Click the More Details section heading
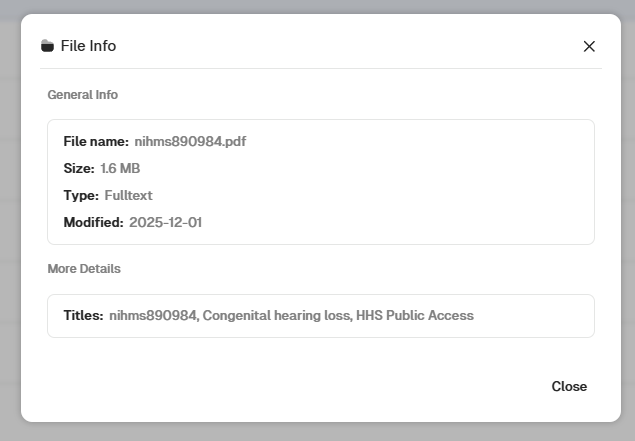The image size is (635, 441). point(84,269)
